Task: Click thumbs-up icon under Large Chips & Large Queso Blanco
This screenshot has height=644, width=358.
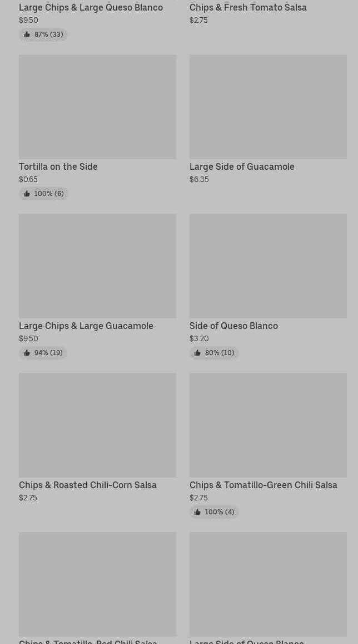Action: pos(27,35)
